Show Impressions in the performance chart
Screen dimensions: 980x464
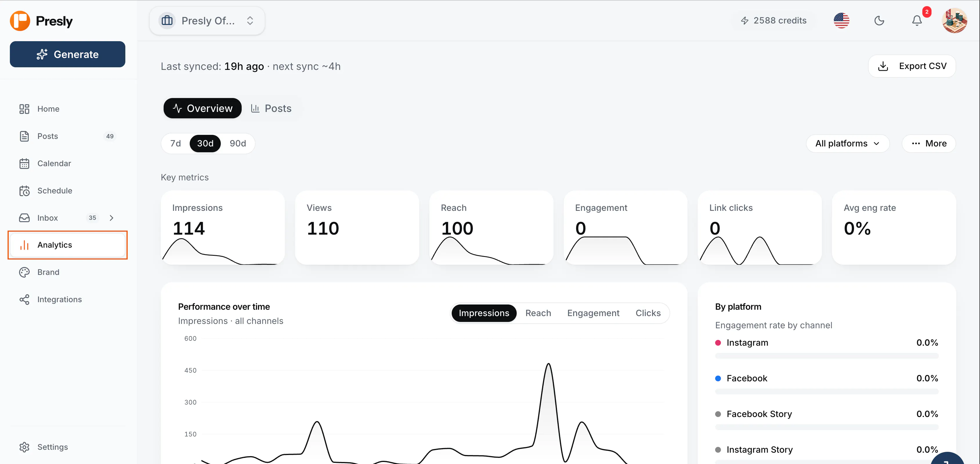point(484,313)
